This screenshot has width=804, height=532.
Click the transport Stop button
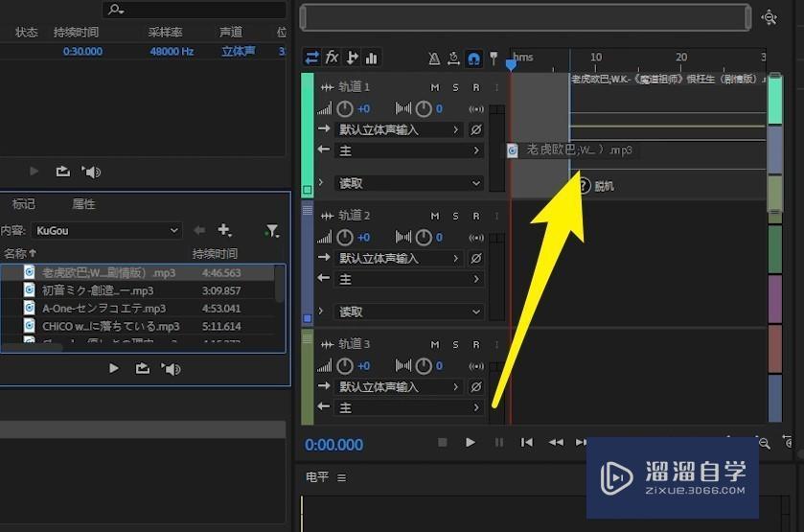[443, 442]
